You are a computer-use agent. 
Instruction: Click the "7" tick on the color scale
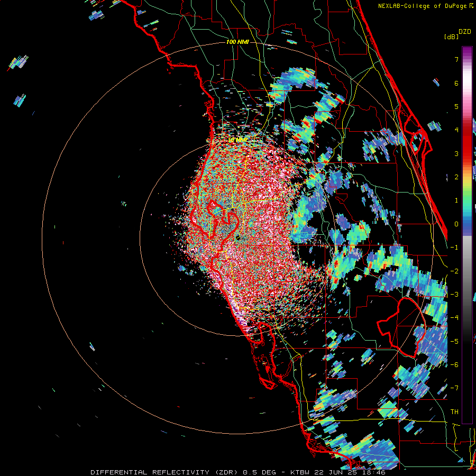[x=456, y=59]
